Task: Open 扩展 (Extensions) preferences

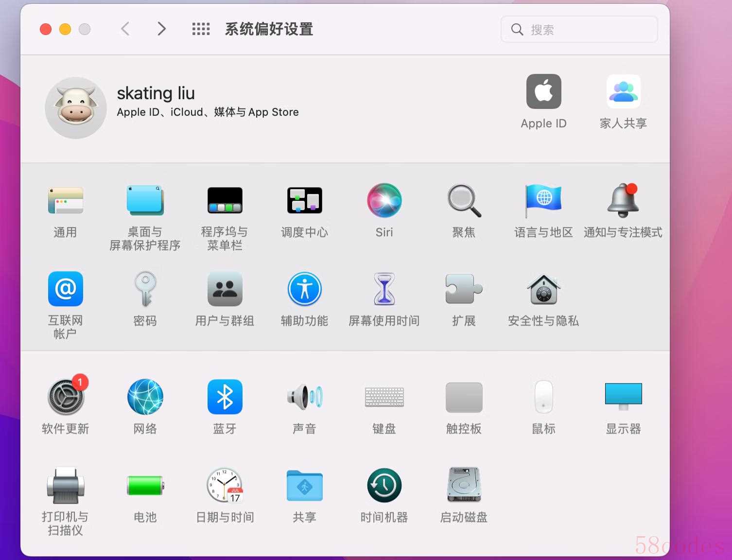Action: 464,289
